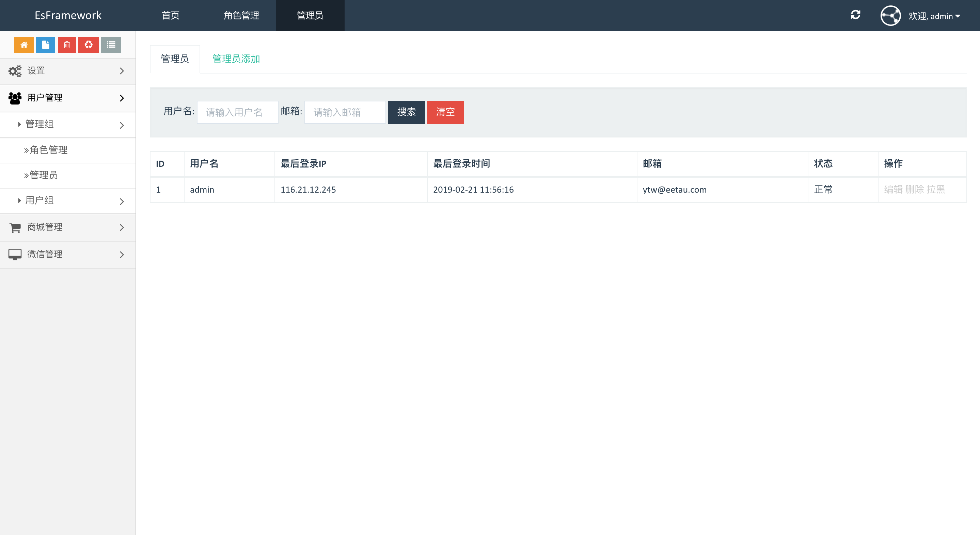Click the shopping cart icon for 商城管理

click(15, 227)
